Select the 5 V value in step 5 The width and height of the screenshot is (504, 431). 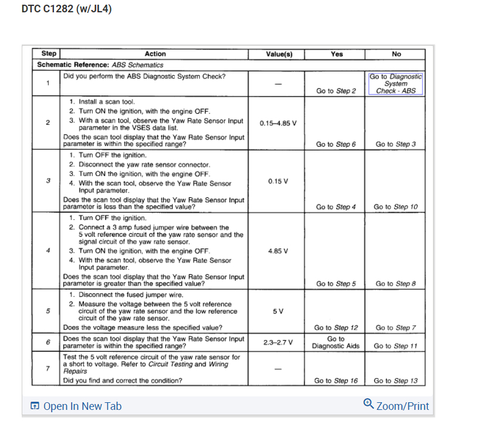tap(278, 311)
